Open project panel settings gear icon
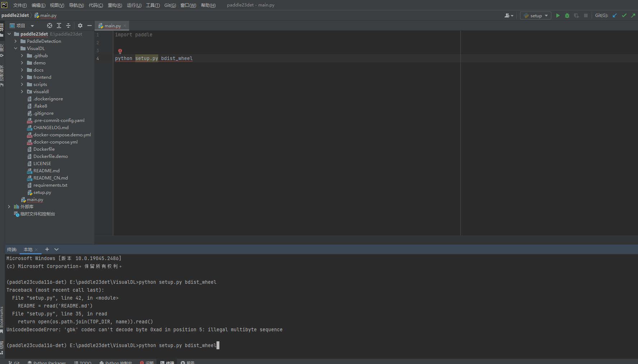The image size is (638, 364). coord(80,26)
